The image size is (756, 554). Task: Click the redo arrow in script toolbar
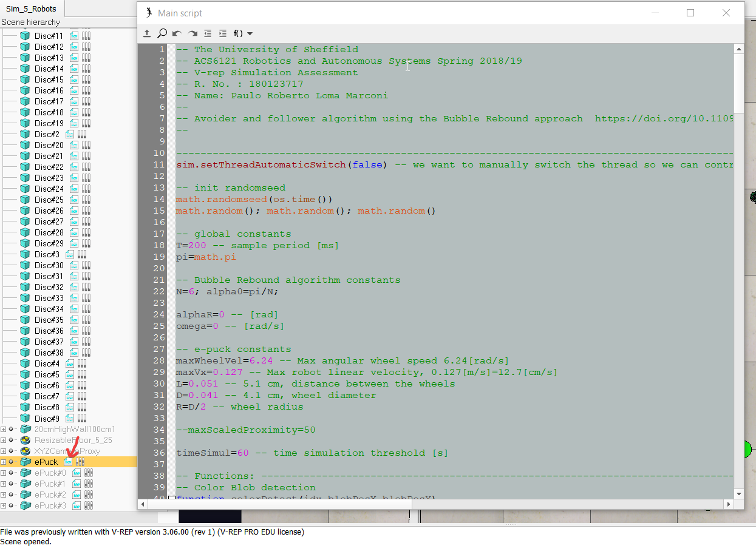(x=192, y=33)
